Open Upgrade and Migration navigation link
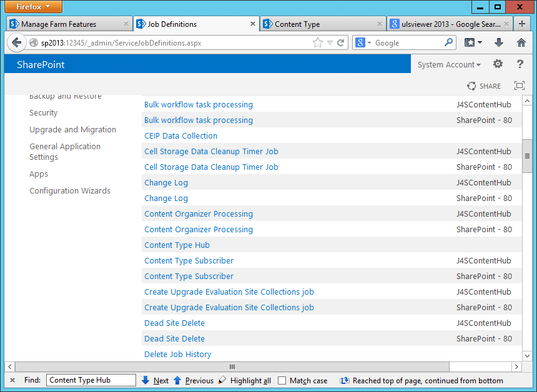The height and width of the screenshot is (392, 537). click(72, 129)
